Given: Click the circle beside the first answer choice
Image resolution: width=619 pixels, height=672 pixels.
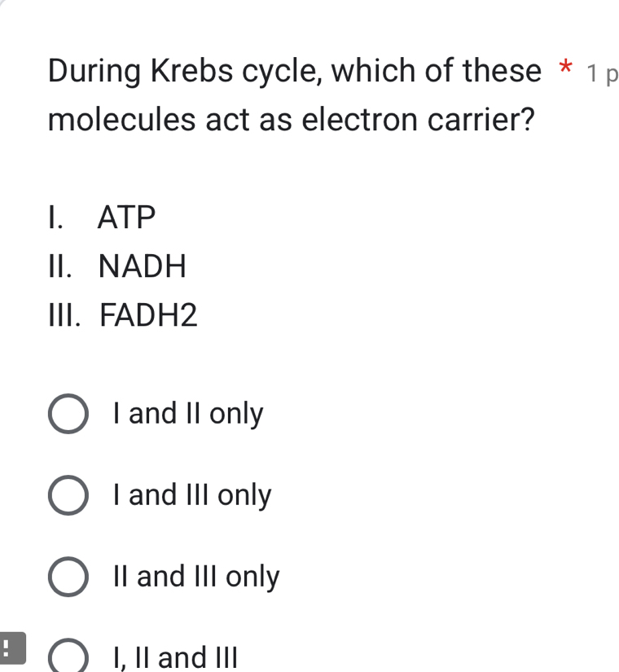Looking at the screenshot, I should (x=68, y=414).
